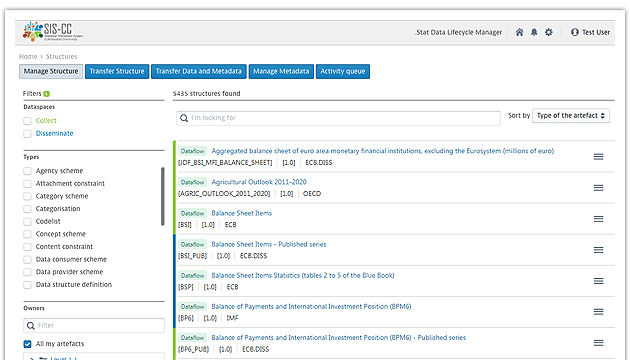Check Data structure definition filter

pyautogui.click(x=27, y=285)
